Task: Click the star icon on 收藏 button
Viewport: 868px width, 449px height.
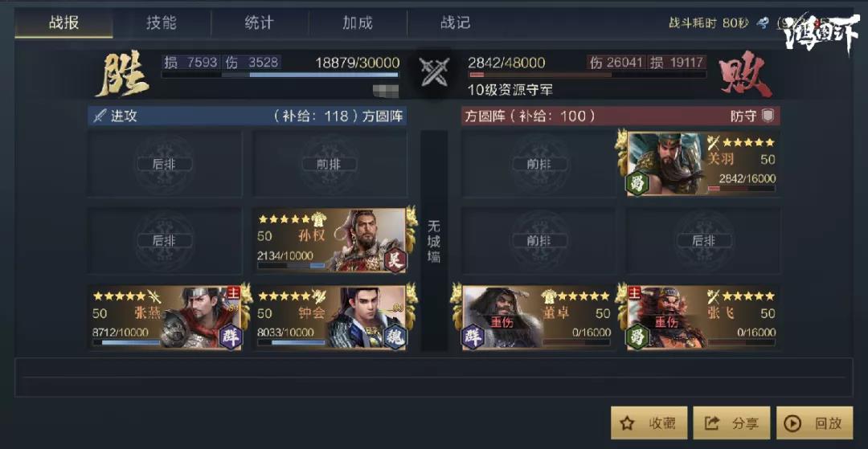Action: [x=627, y=423]
